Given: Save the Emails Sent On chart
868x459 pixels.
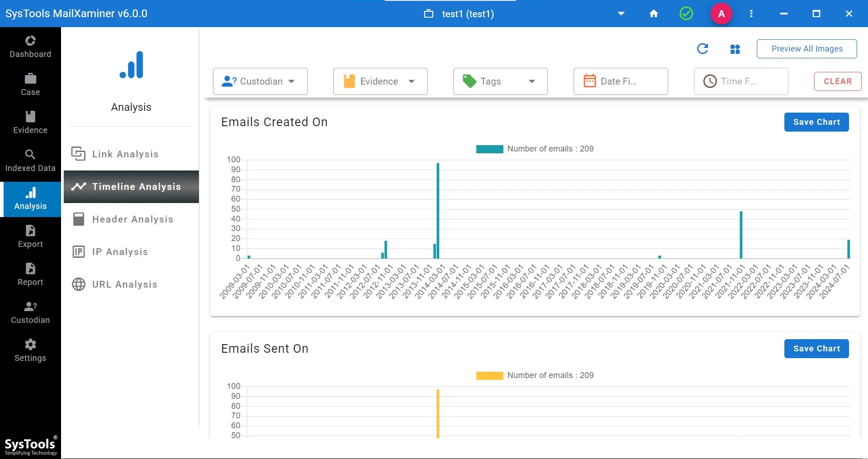Looking at the screenshot, I should [x=816, y=349].
